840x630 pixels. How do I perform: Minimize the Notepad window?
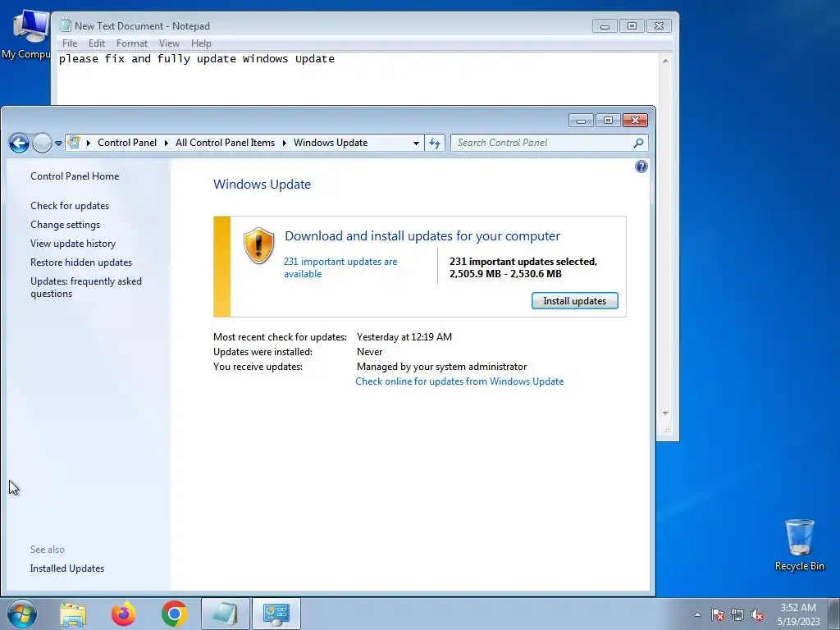605,25
